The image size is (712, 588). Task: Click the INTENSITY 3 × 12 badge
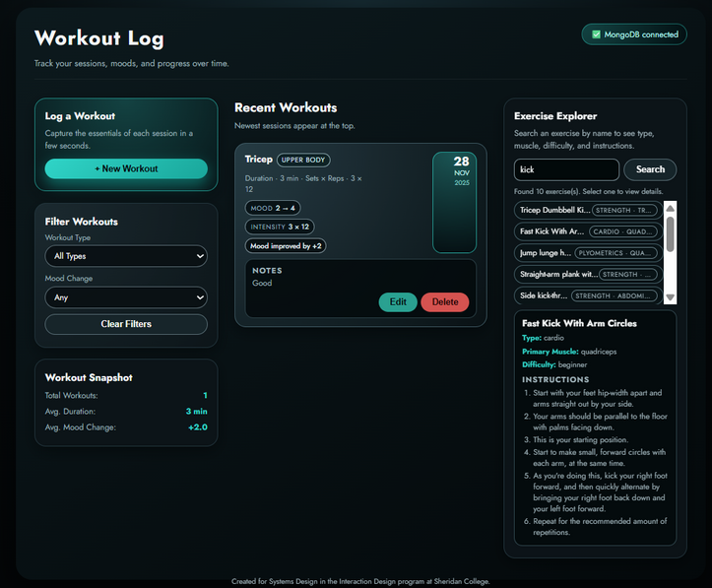point(280,227)
